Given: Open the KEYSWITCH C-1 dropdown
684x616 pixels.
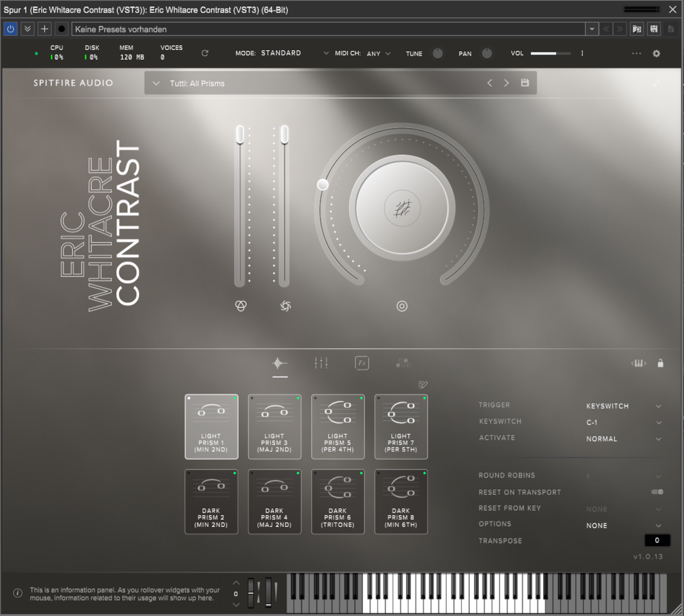Looking at the screenshot, I should pos(624,423).
